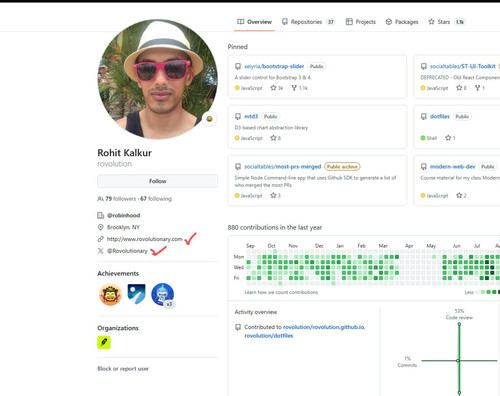This screenshot has width=500, height=396.
Task: Open the @robinhood organization link
Action: click(x=123, y=215)
